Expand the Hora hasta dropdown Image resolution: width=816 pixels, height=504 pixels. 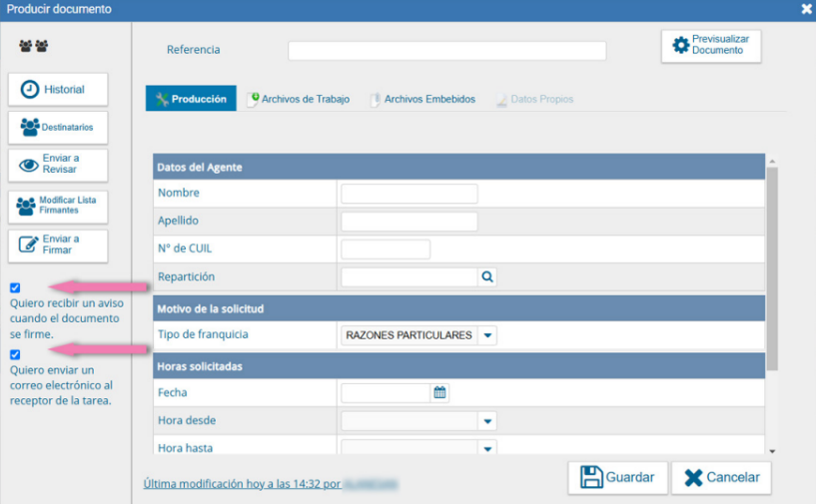tap(487, 448)
